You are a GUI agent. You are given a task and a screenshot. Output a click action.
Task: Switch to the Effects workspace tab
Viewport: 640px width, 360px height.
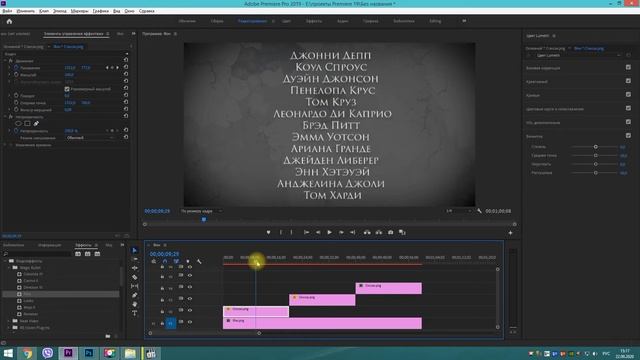[x=314, y=21]
